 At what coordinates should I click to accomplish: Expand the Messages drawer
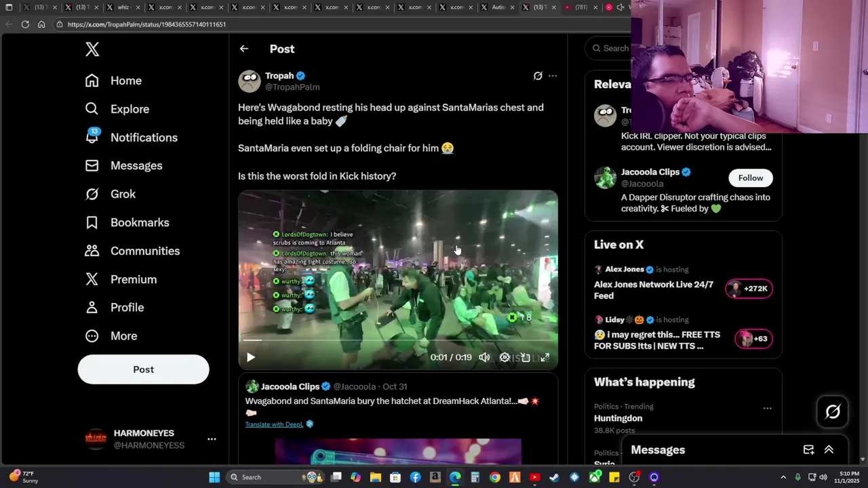pos(829,450)
